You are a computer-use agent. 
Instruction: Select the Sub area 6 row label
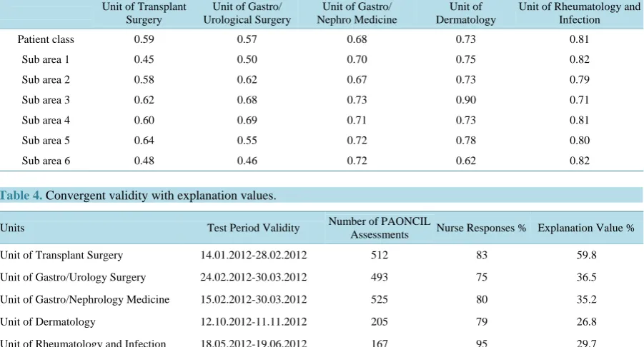pos(46,161)
